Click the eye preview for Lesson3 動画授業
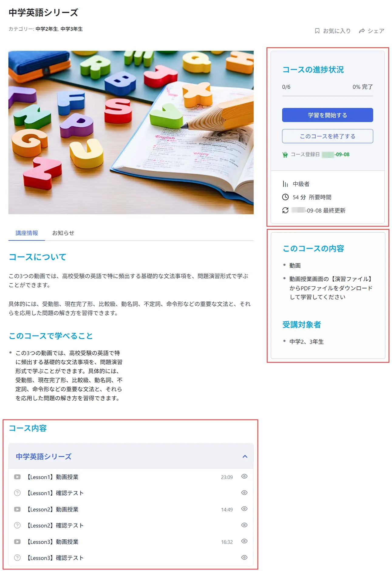This screenshot has height=571, width=392. coord(244,541)
